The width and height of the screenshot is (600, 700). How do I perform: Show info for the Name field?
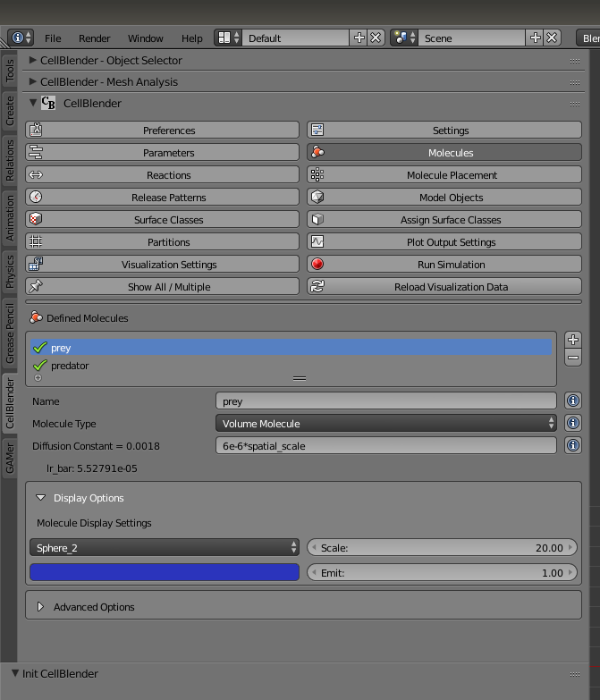coord(573,401)
